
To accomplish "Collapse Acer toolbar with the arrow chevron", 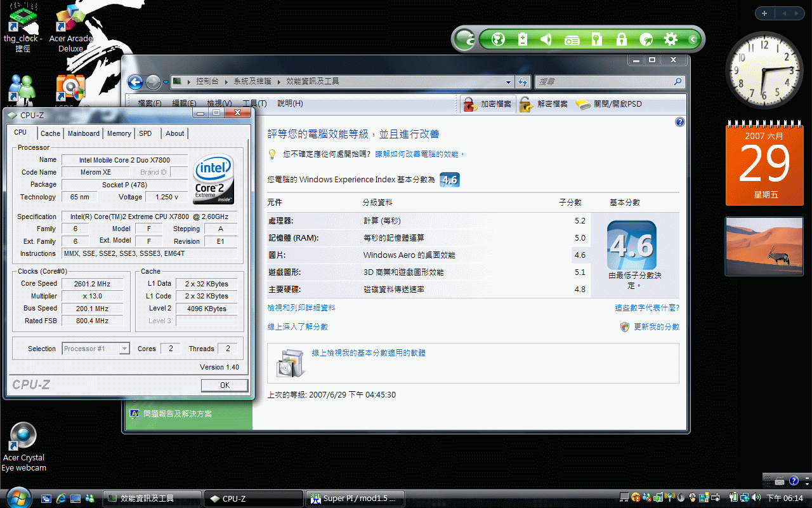I will click(x=693, y=39).
